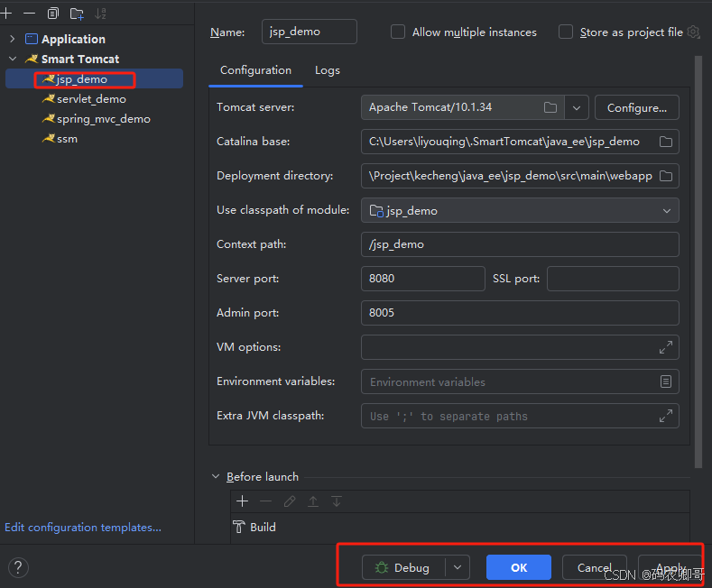Click the OK button
The height and width of the screenshot is (588, 712).
coord(519,567)
